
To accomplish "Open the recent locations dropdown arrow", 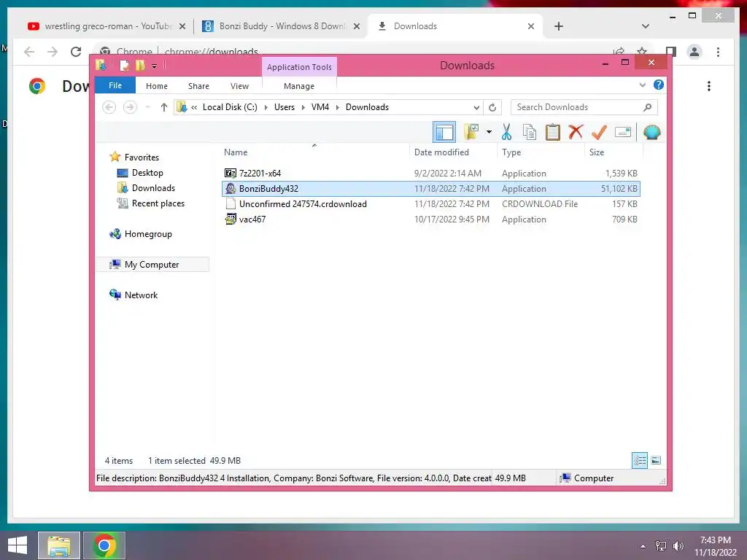I will tap(147, 107).
